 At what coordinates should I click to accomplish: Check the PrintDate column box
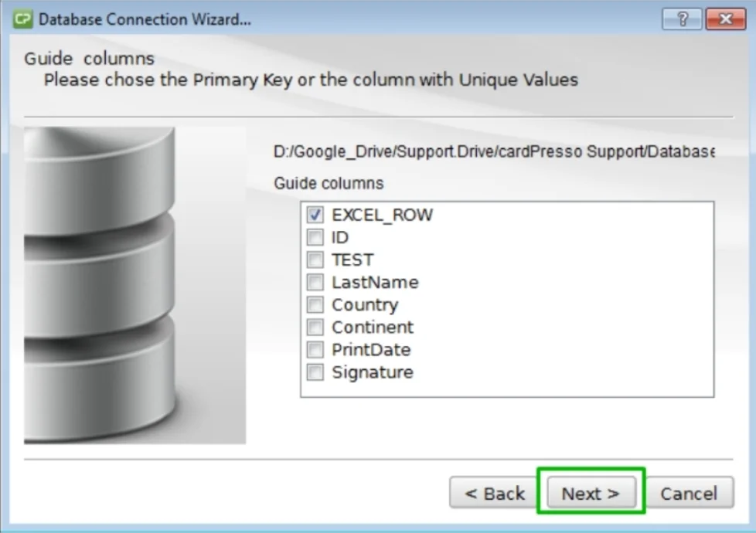pyautogui.click(x=315, y=350)
